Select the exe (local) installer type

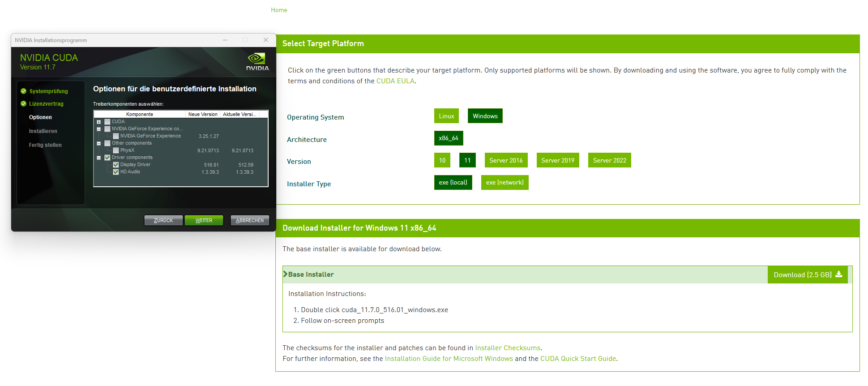(453, 182)
